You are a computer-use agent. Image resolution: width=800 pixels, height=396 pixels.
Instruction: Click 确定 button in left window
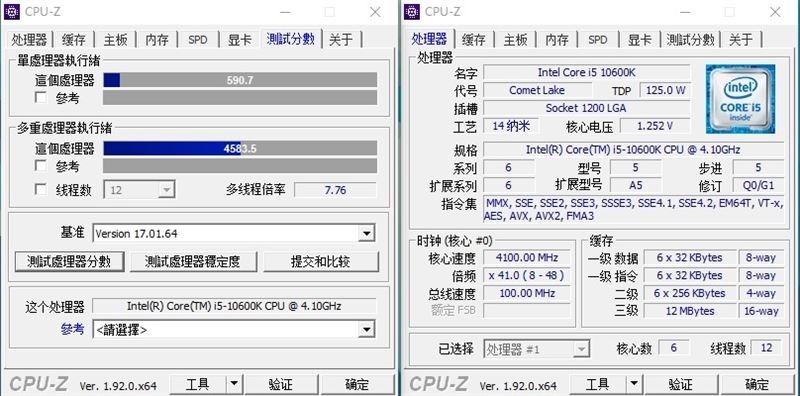click(357, 384)
